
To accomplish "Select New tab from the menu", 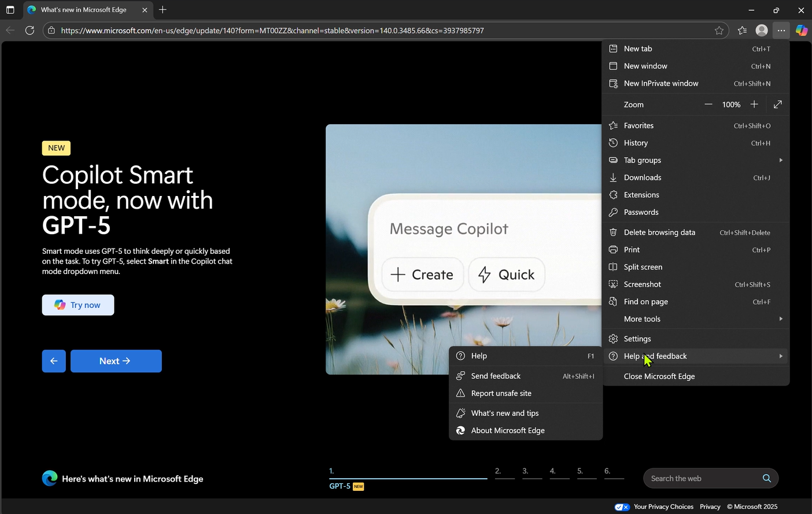I will pyautogui.click(x=695, y=49).
